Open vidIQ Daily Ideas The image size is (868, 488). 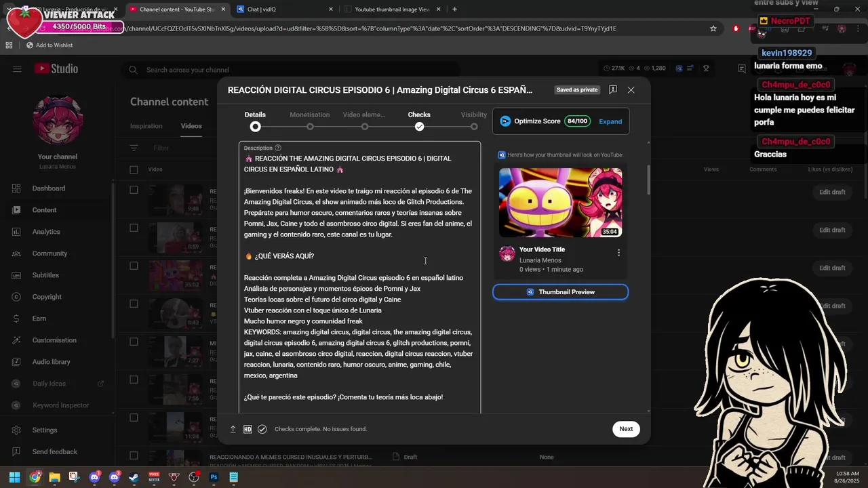pos(49,384)
